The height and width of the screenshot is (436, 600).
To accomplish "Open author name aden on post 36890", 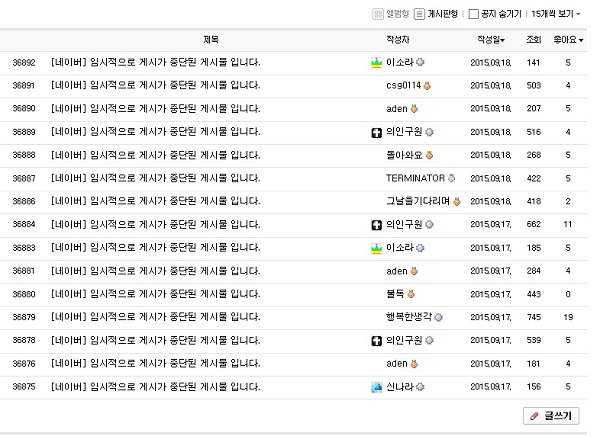I will pos(396,108).
